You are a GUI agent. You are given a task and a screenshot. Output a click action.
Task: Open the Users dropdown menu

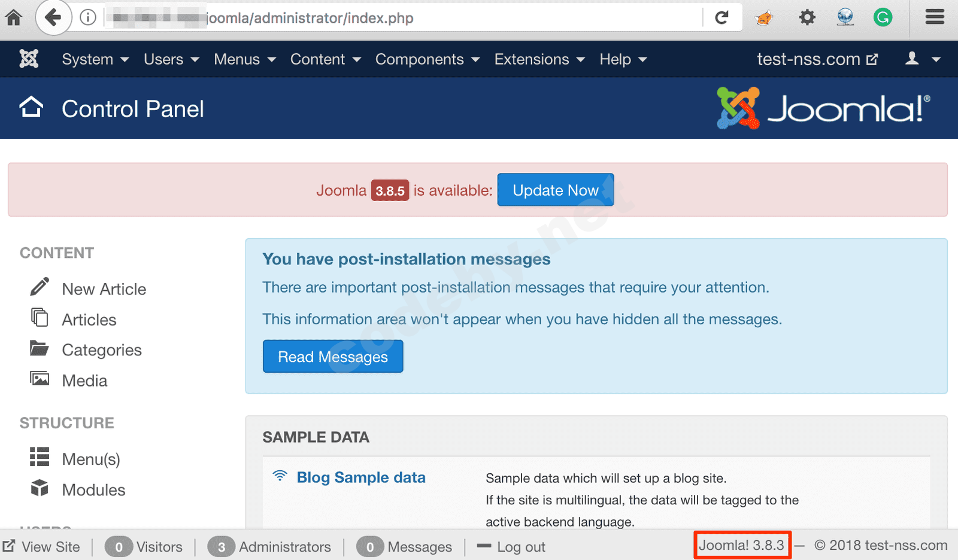[x=171, y=59]
